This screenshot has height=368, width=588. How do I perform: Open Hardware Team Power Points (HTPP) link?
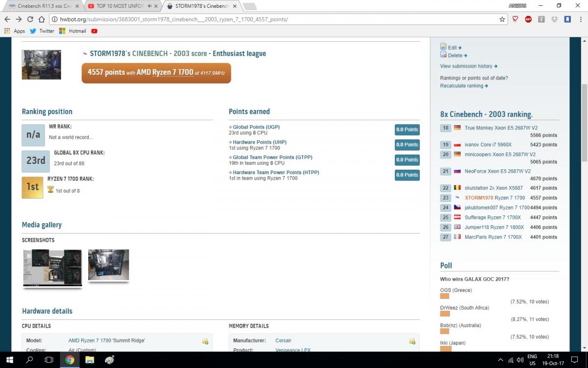coord(276,173)
